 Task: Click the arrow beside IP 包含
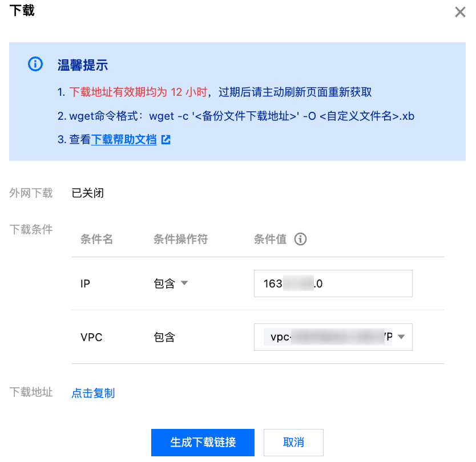pyautogui.click(x=184, y=283)
